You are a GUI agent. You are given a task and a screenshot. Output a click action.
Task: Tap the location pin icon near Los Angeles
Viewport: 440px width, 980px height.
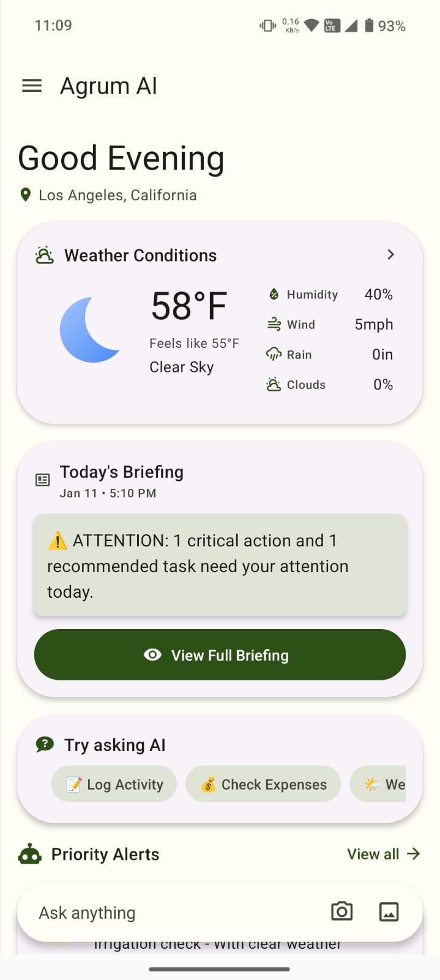point(25,195)
